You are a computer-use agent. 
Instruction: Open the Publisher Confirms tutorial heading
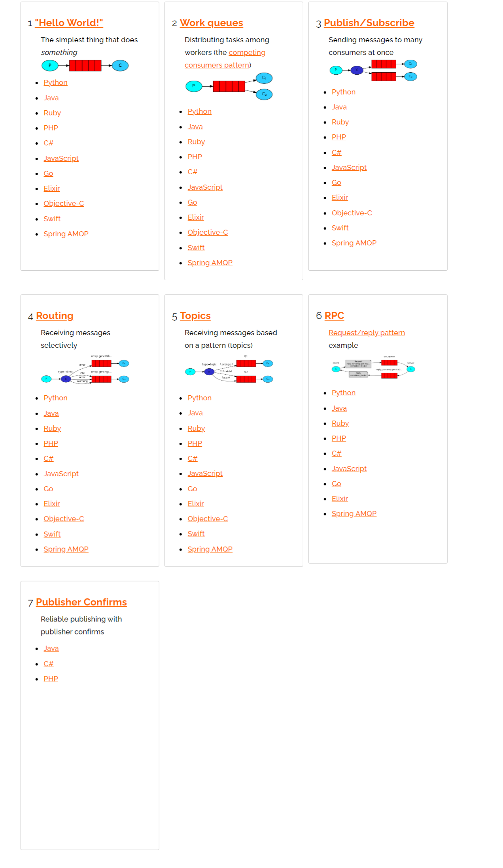pos(81,602)
